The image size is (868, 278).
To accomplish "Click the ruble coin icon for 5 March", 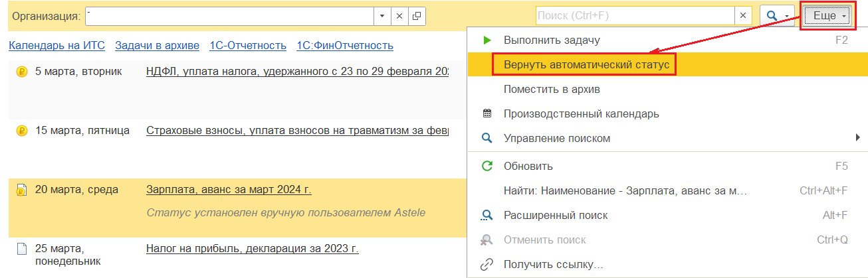I will click(x=21, y=72).
